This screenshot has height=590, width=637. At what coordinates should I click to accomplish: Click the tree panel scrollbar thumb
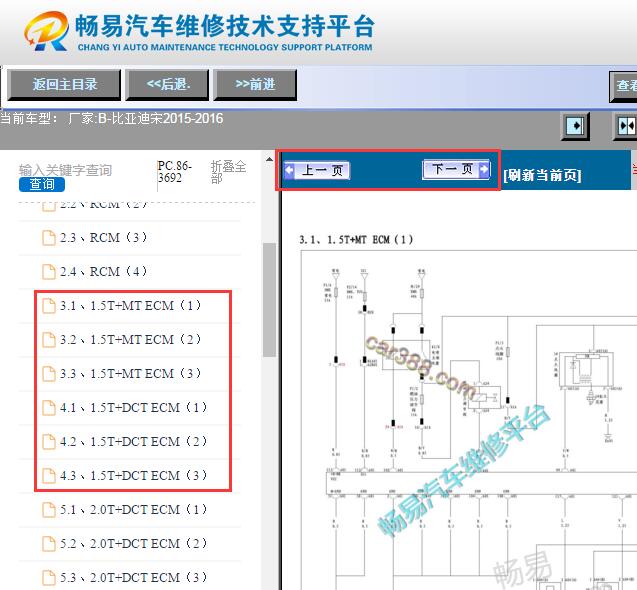(269, 300)
